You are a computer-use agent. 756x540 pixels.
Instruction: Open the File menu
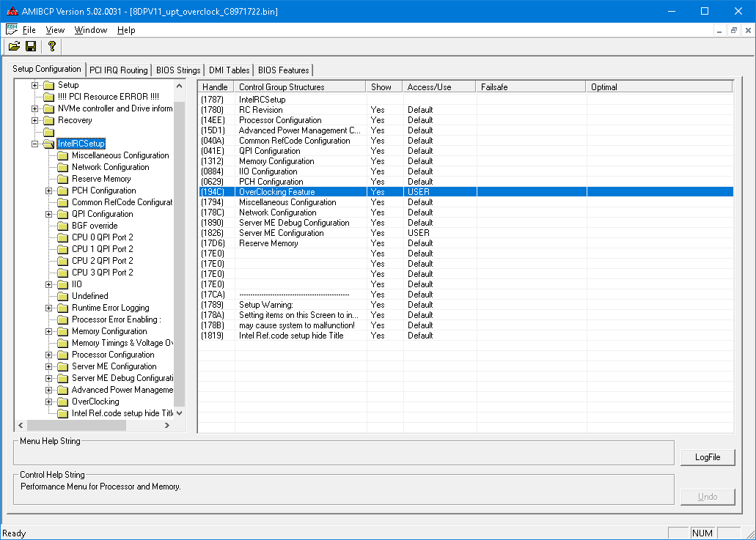[29, 30]
